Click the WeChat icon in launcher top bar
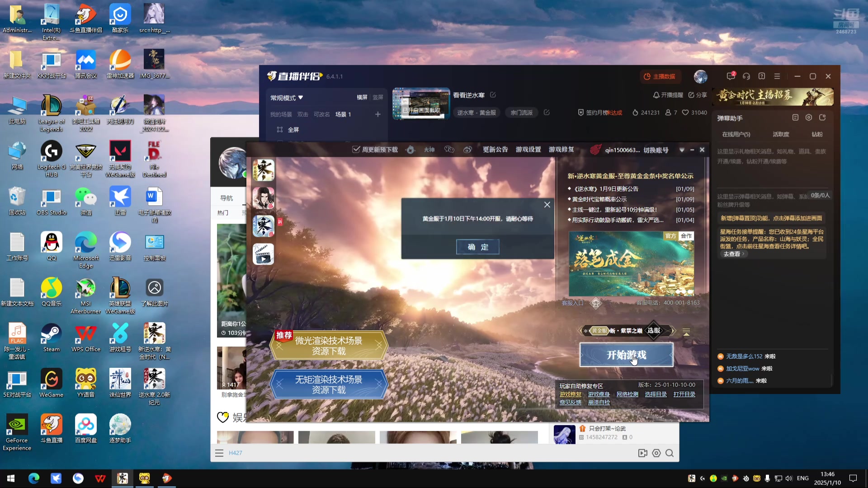This screenshot has height=488, width=868. click(x=449, y=150)
